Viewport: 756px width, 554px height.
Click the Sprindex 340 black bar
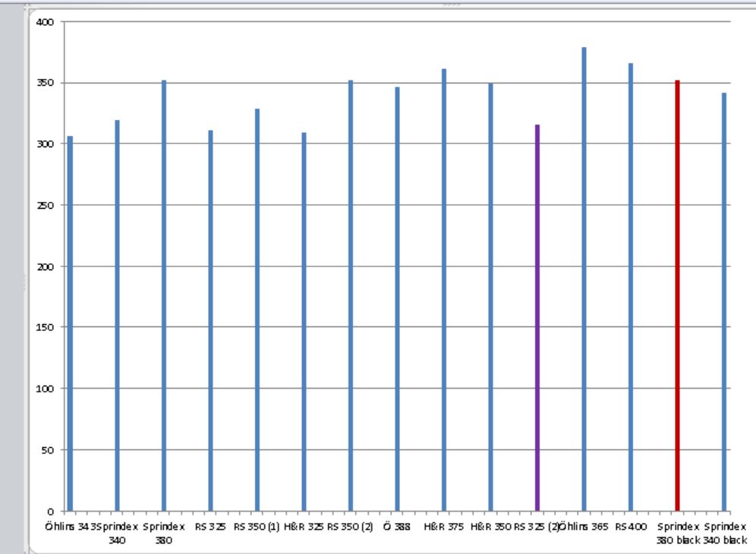(724, 304)
